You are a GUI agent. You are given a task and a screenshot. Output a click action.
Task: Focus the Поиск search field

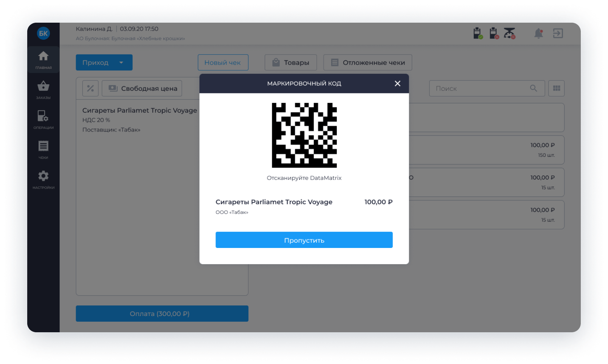click(x=487, y=88)
